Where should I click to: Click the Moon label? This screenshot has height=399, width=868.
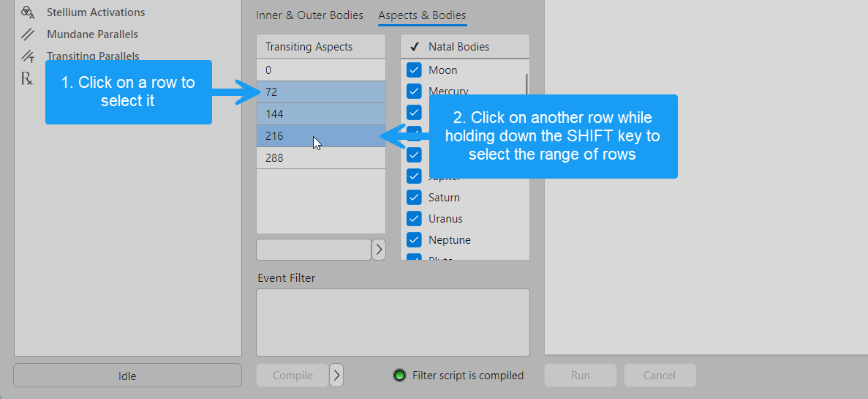coord(443,70)
